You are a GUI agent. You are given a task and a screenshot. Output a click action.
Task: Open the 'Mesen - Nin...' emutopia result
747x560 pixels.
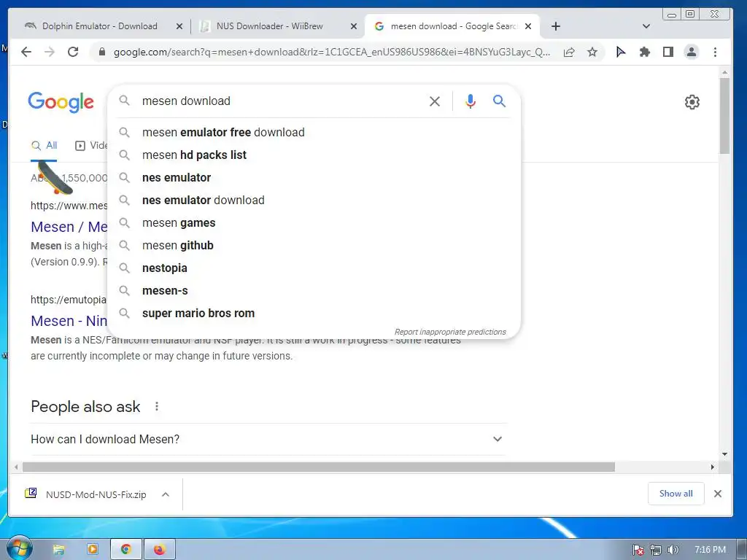pyautogui.click(x=69, y=321)
